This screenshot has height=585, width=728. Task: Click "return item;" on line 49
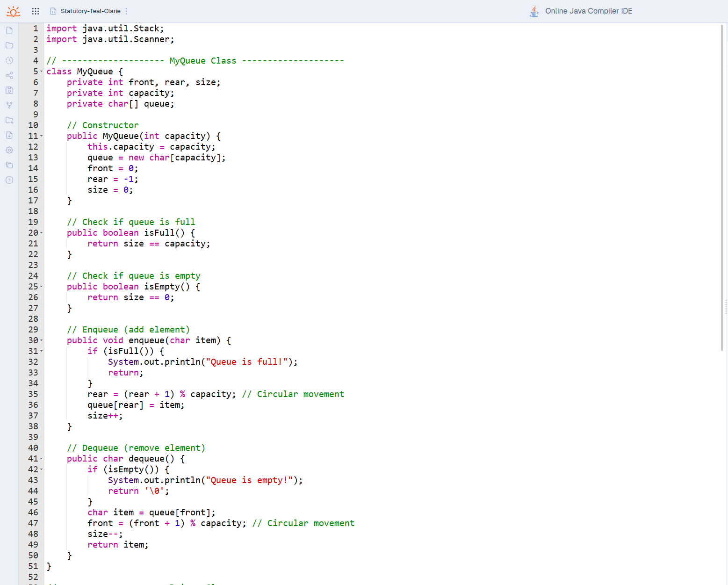tap(118, 545)
